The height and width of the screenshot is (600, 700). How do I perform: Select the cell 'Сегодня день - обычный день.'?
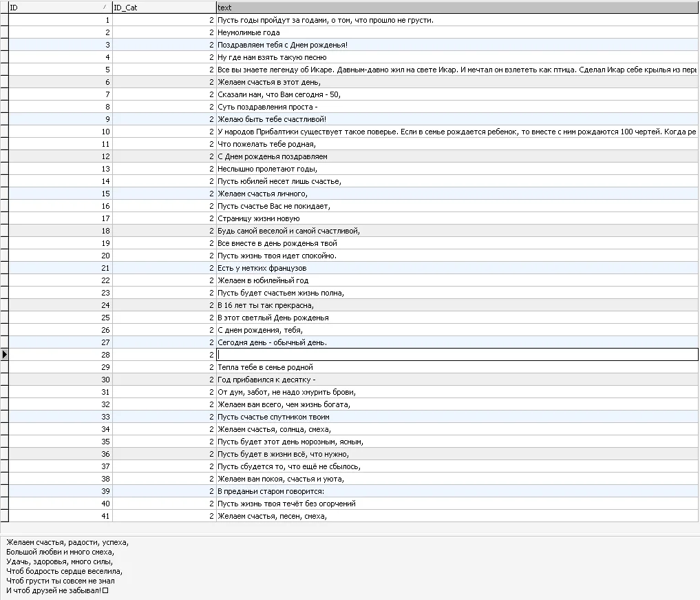click(458, 342)
